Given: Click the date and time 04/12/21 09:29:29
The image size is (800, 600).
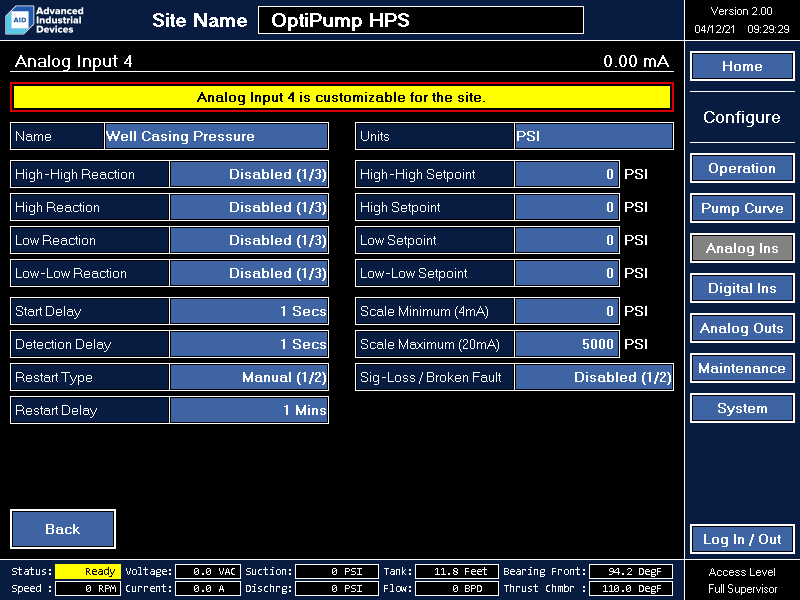Looking at the screenshot, I should click(741, 29).
